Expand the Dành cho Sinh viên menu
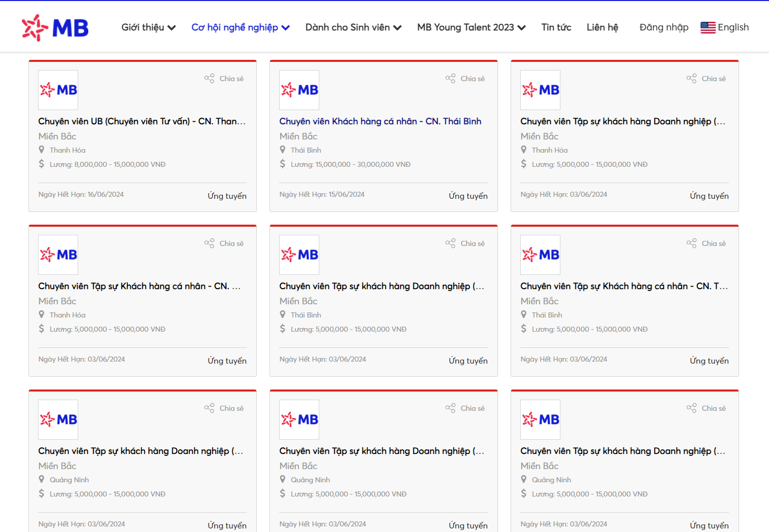This screenshot has width=769, height=532. tap(353, 27)
